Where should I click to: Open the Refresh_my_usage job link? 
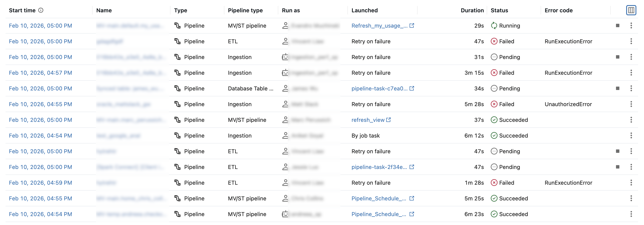point(379,25)
